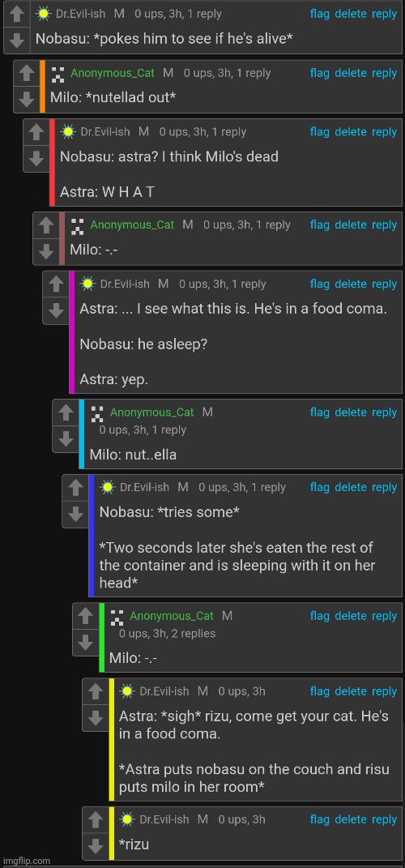Upvote the final "*rizu" comment

point(95,820)
